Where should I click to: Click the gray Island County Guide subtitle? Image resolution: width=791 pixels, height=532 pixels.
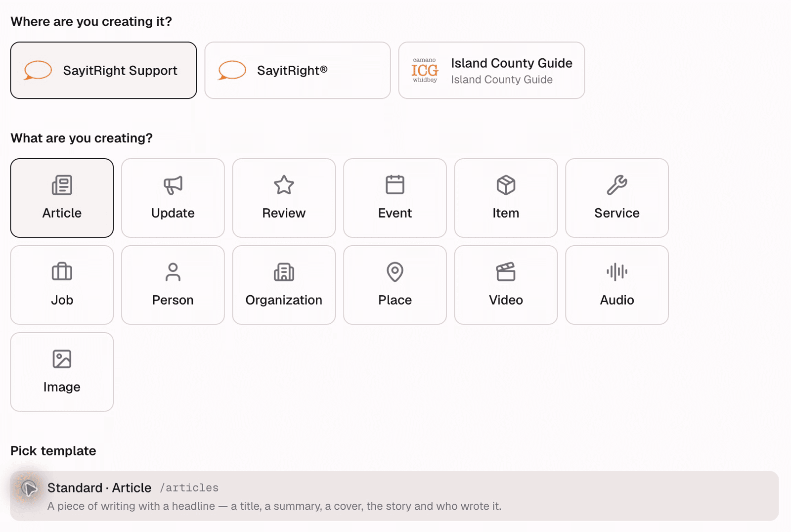[x=502, y=80]
